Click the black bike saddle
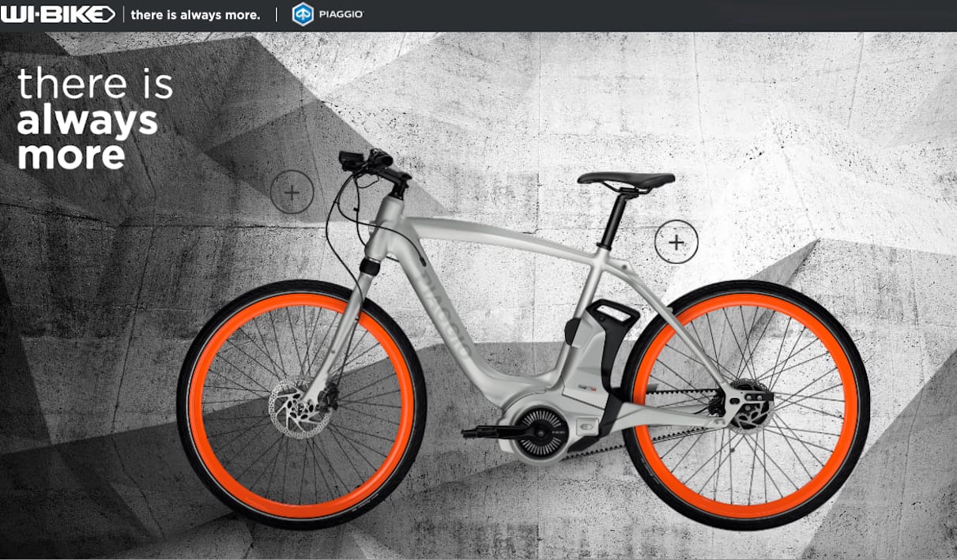The image size is (957, 560). pos(626,179)
